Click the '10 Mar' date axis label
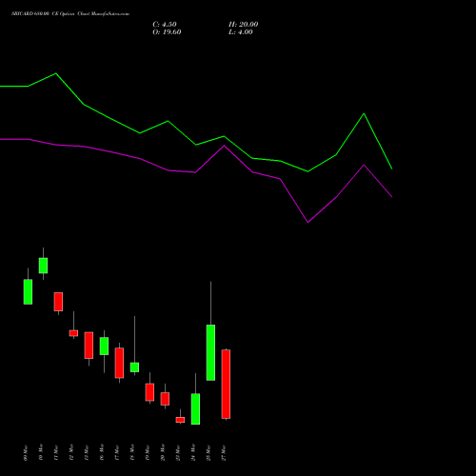This screenshot has height=476, width=476. 41,453
